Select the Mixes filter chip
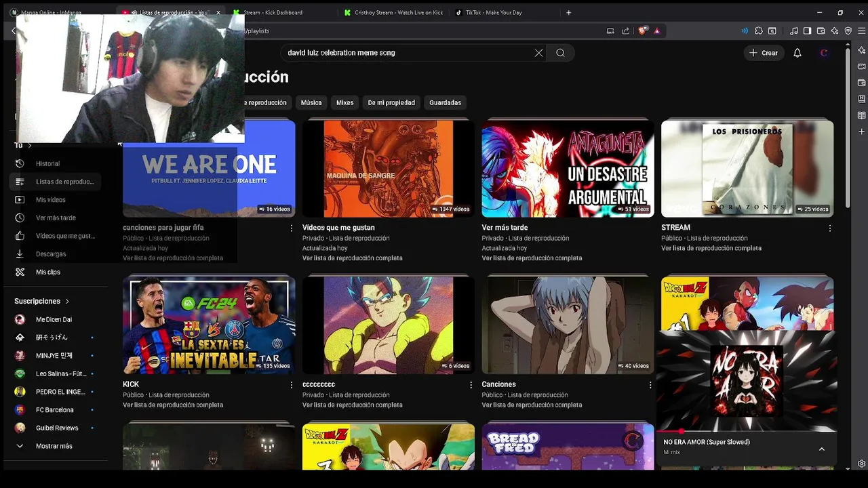 (x=345, y=102)
